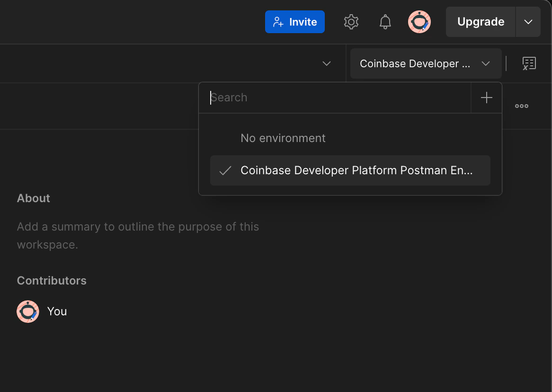Click the profile avatar in the header
552x392 pixels.
click(x=419, y=22)
